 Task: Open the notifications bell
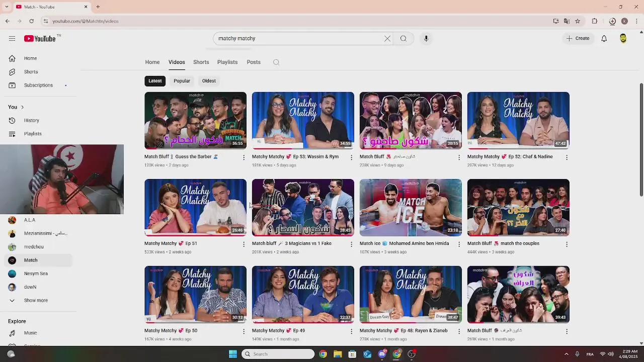click(604, 38)
